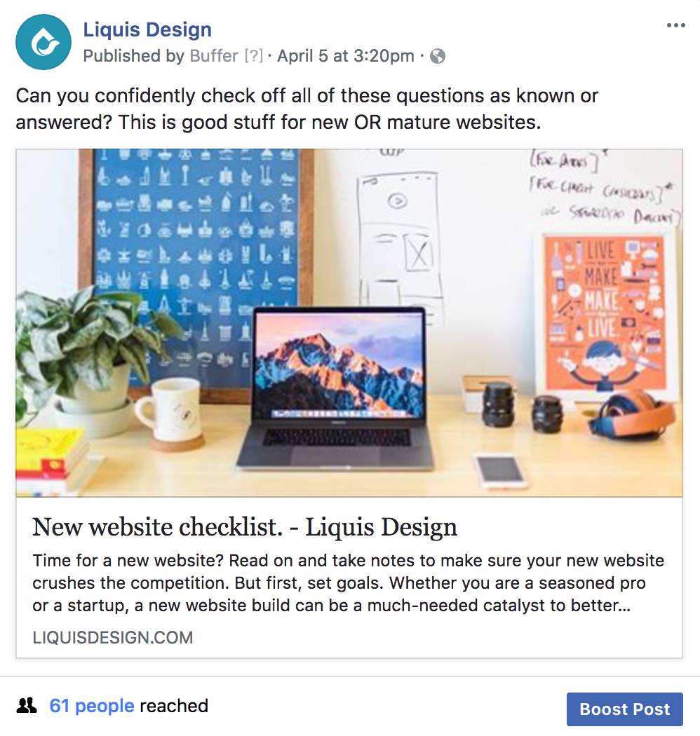Open the 61 people reach details
The image size is (700, 736).
(92, 705)
